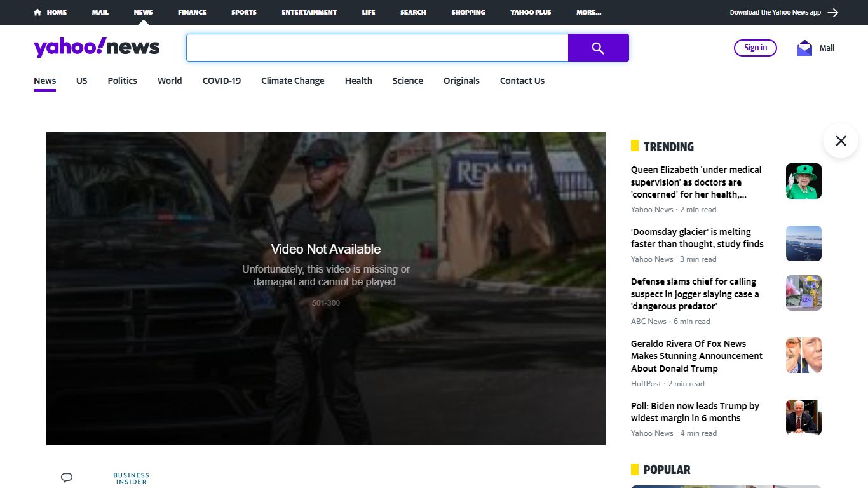Open the Doomsday glacier melting headline
Screen dimensions: 868x488
697,238
